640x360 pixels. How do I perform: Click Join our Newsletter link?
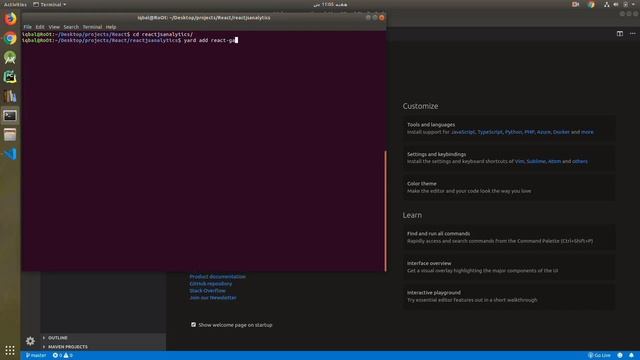pyautogui.click(x=213, y=298)
